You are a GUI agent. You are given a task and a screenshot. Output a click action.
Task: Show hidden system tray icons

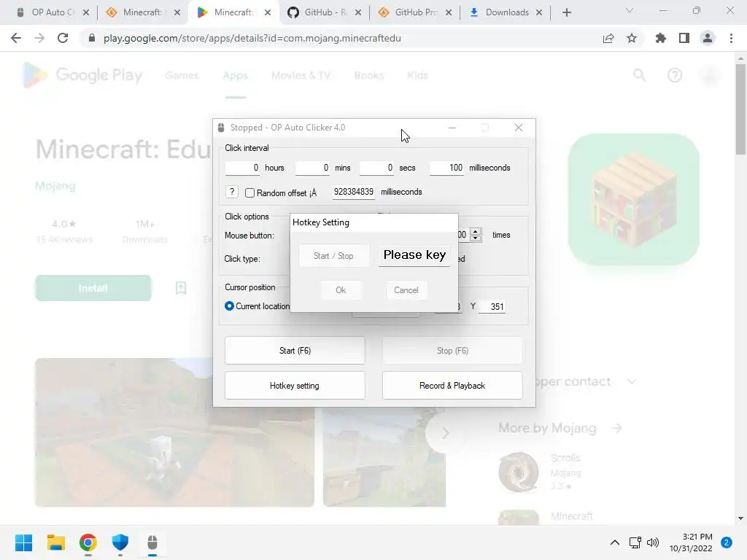point(615,542)
